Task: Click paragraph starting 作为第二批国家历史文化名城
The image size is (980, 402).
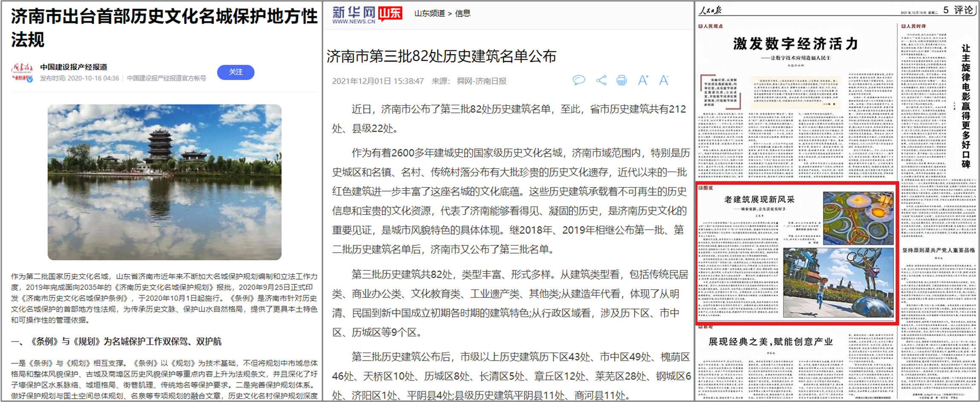Action: pos(164,298)
